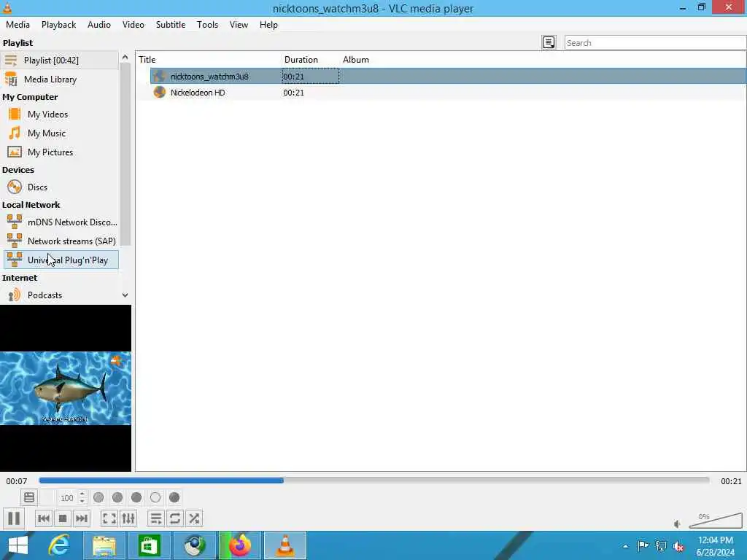Click the white circle teletext button
Viewport: 747px width, 560px height.
coord(155,497)
